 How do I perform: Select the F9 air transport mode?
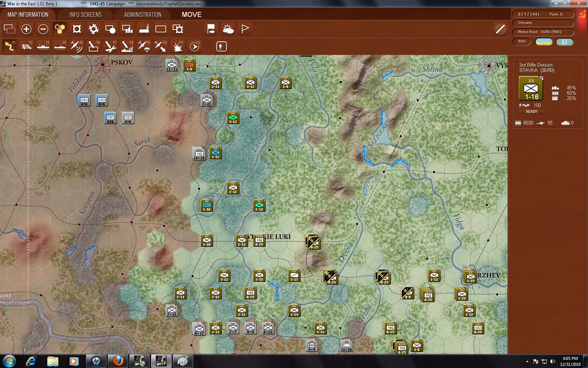pos(144,46)
